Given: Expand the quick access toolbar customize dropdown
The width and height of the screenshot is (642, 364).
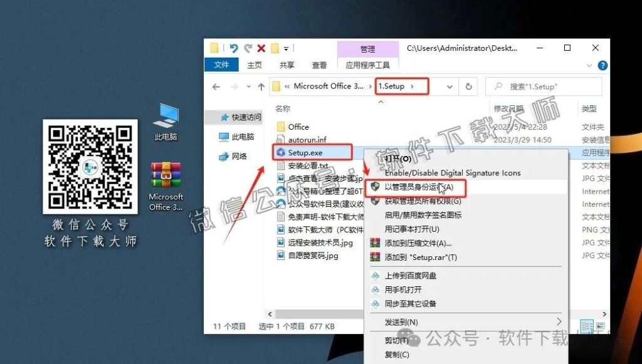Looking at the screenshot, I should point(285,48).
